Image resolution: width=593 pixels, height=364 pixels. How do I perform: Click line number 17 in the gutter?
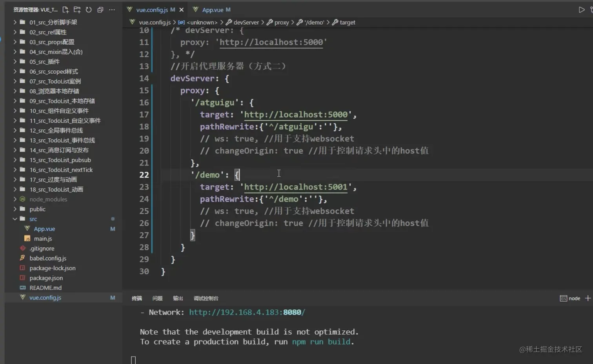(144, 114)
